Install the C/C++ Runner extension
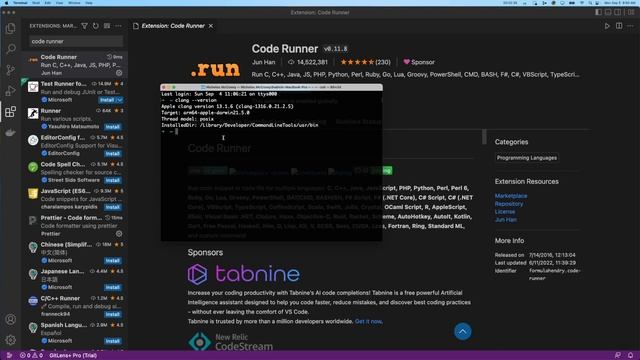 (113, 314)
